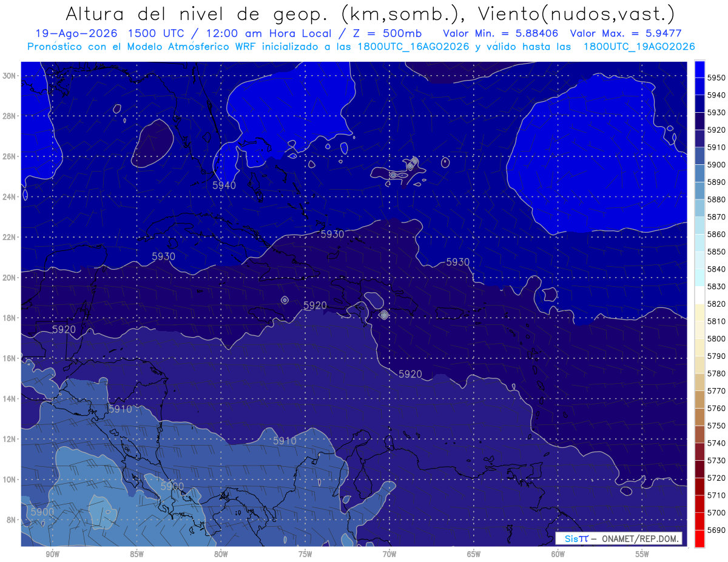Select 'Pronóstico con el Modelo Atmósferico WRF' text
728x562 pixels.
[143, 47]
